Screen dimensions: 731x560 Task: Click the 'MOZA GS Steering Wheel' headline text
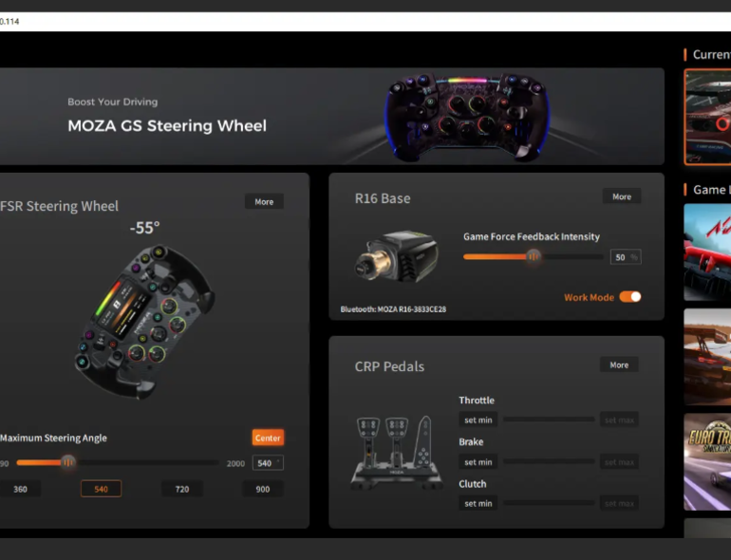(x=167, y=125)
